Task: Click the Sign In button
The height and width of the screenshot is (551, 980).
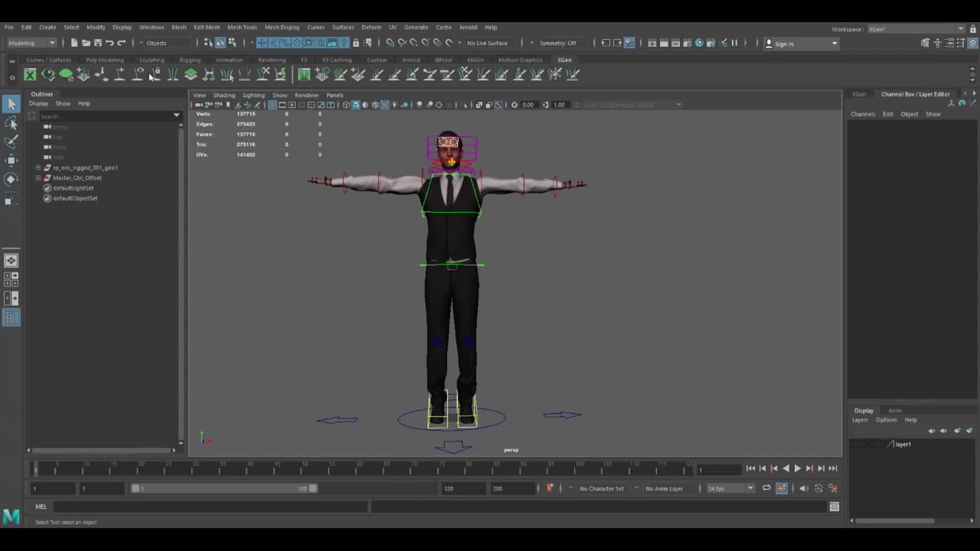Action: pos(785,44)
